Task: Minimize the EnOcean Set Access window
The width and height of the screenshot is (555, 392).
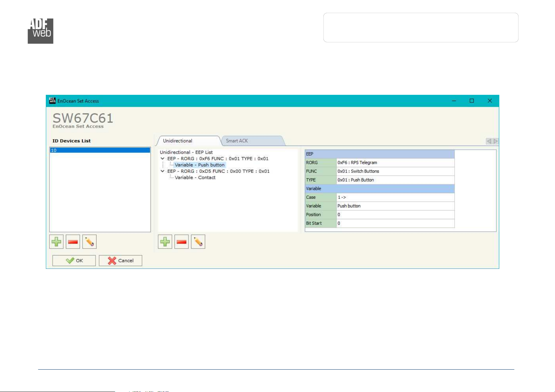Action: (454, 101)
